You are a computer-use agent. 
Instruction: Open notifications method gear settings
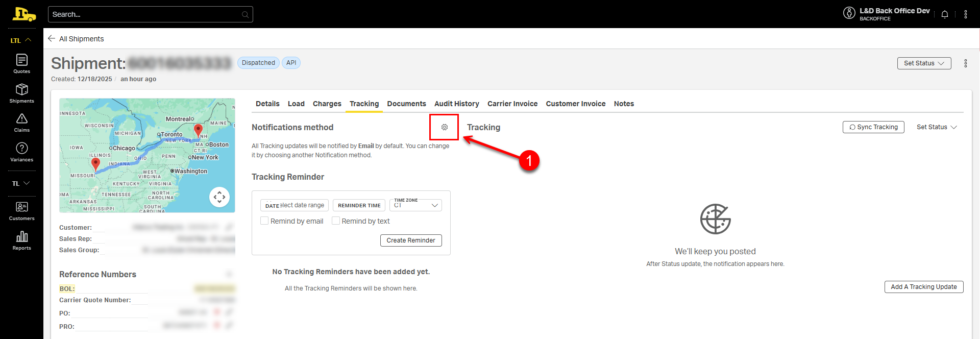point(444,127)
